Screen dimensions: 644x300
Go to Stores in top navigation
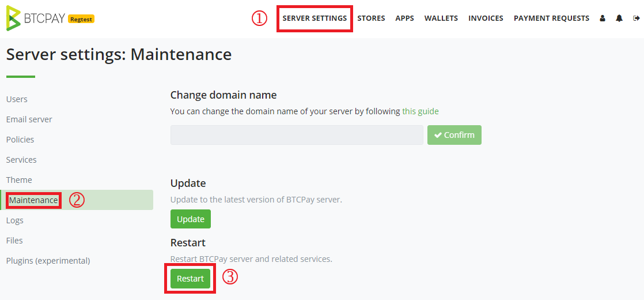[x=372, y=18]
